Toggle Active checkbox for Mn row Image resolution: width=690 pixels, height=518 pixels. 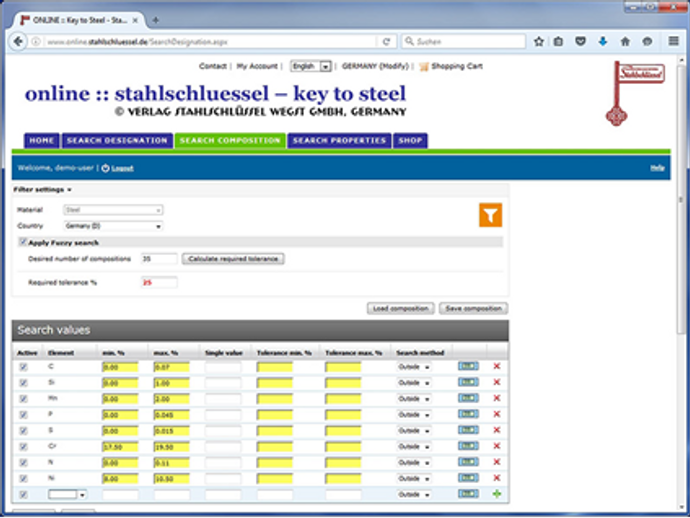[23, 399]
